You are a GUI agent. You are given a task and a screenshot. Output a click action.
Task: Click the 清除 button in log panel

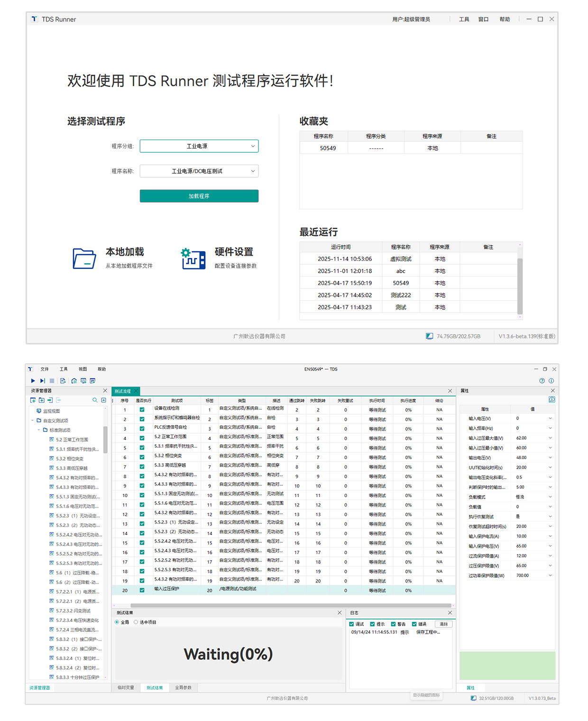pos(443,624)
